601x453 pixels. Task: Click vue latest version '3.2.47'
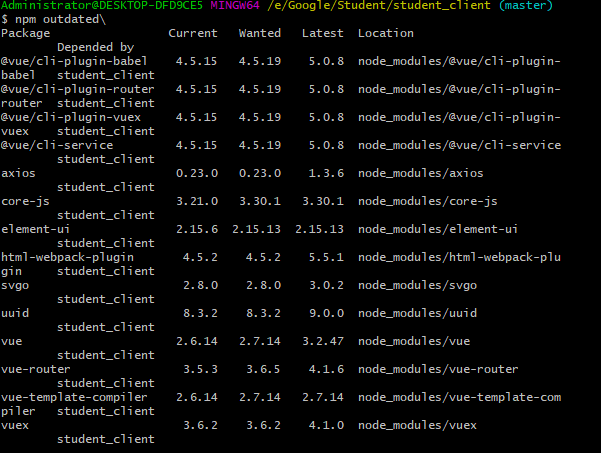click(x=323, y=341)
